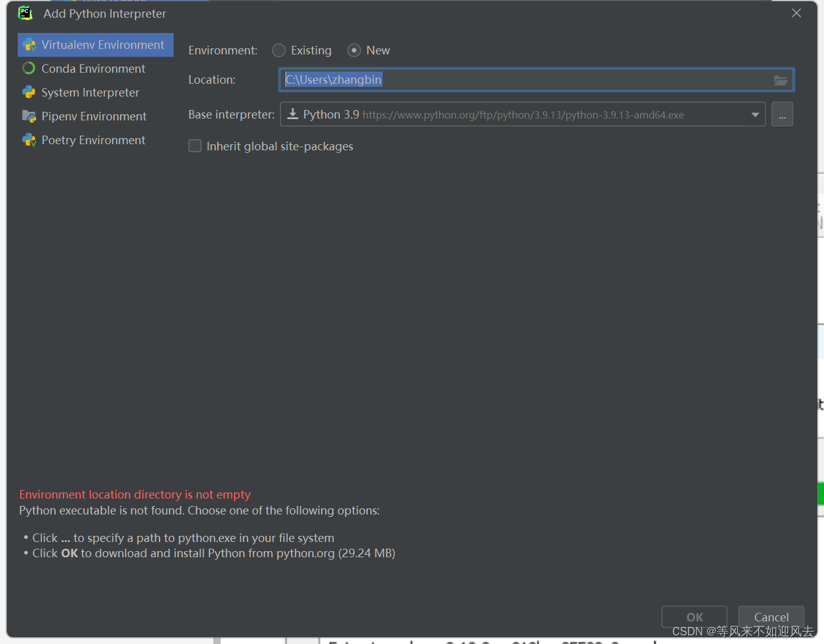Click the Poetry Environment python icon
The height and width of the screenshot is (644, 824).
(x=29, y=140)
